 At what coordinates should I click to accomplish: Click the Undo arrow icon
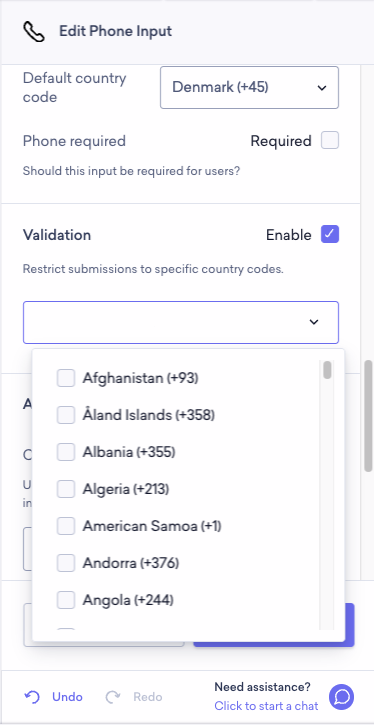[31, 697]
